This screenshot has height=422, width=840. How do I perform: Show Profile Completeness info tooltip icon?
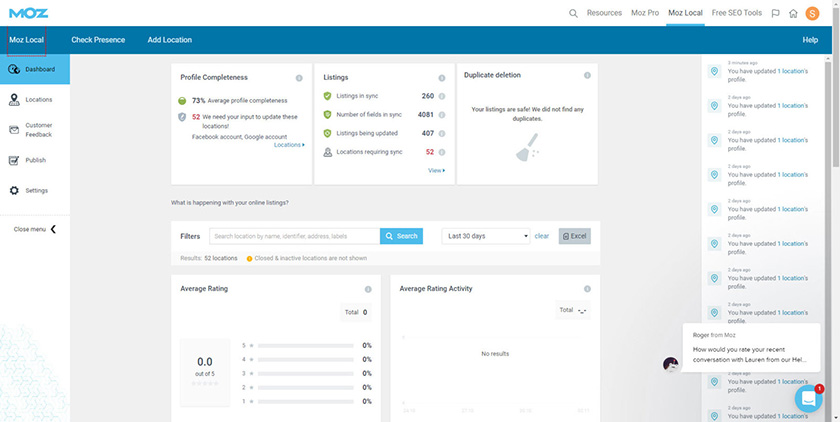click(299, 78)
